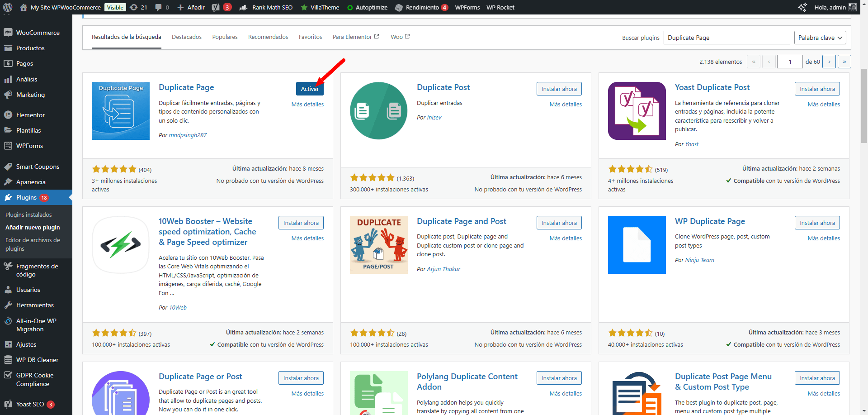Viewport: 868px width, 415px height.
Task: Open Woo external tab
Action: tap(400, 37)
